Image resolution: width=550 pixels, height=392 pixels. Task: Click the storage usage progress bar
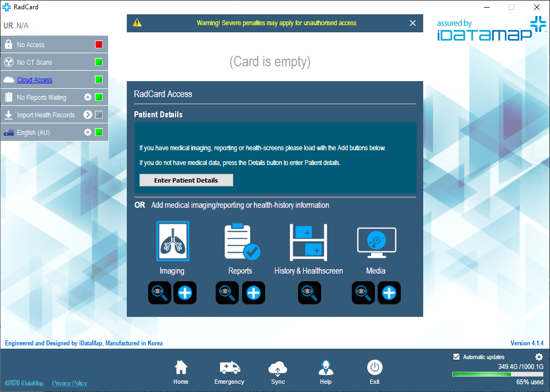pos(497,374)
